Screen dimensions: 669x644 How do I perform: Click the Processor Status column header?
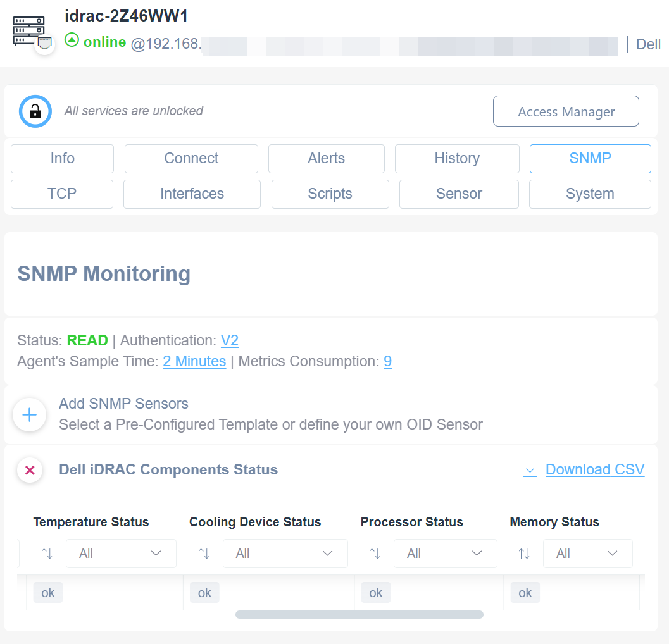[x=412, y=522]
